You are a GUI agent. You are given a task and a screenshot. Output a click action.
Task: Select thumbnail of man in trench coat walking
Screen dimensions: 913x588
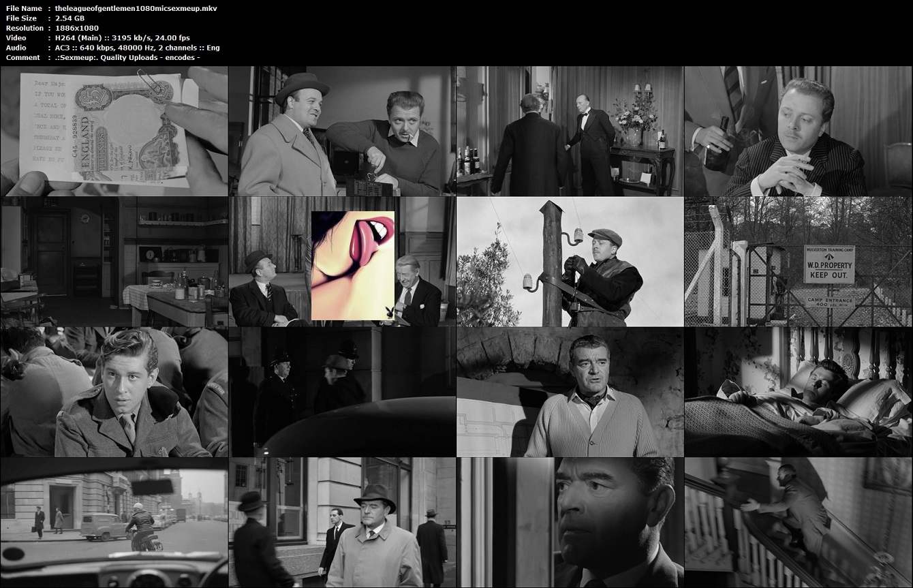tap(342, 523)
